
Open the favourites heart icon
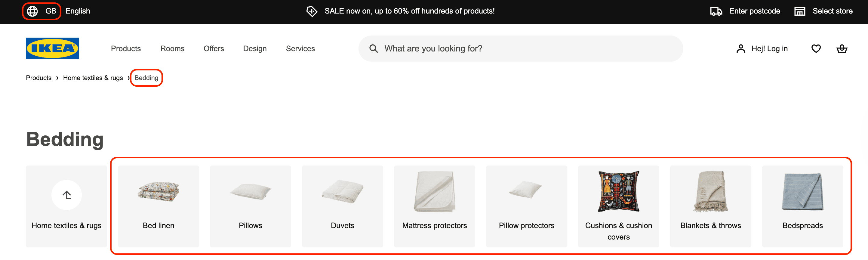tap(816, 48)
